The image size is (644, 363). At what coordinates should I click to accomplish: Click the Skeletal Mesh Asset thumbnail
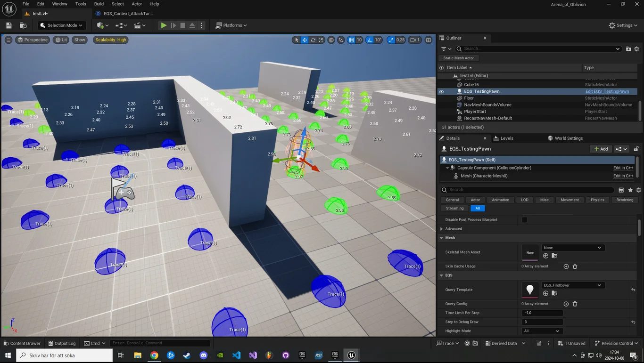[530, 252]
